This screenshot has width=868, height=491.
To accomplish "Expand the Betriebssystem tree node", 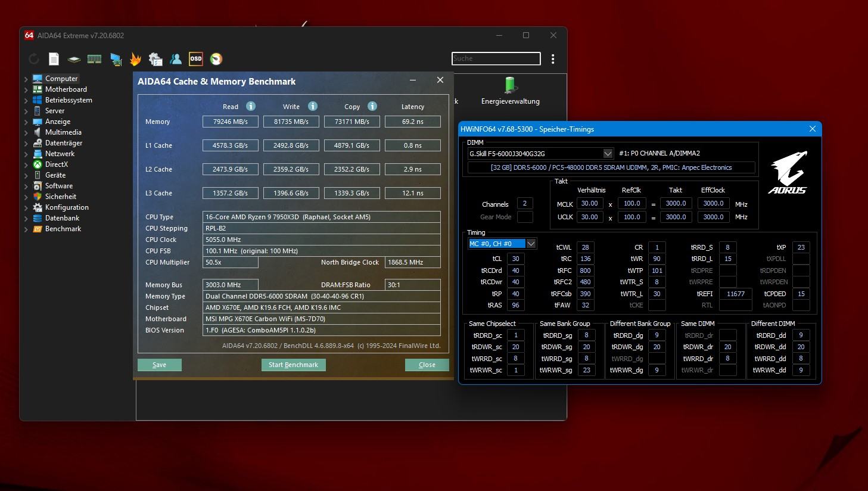I will [26, 100].
